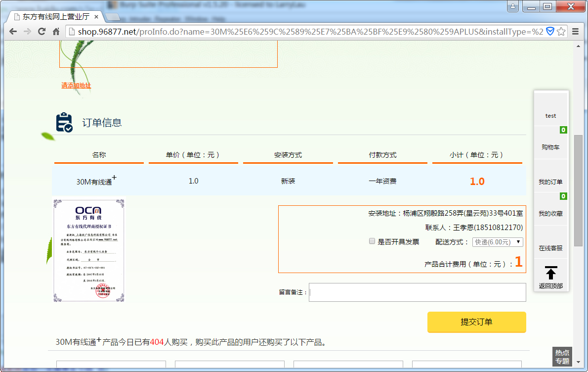
Task: Click the browser forward arrow
Action: [x=27, y=32]
